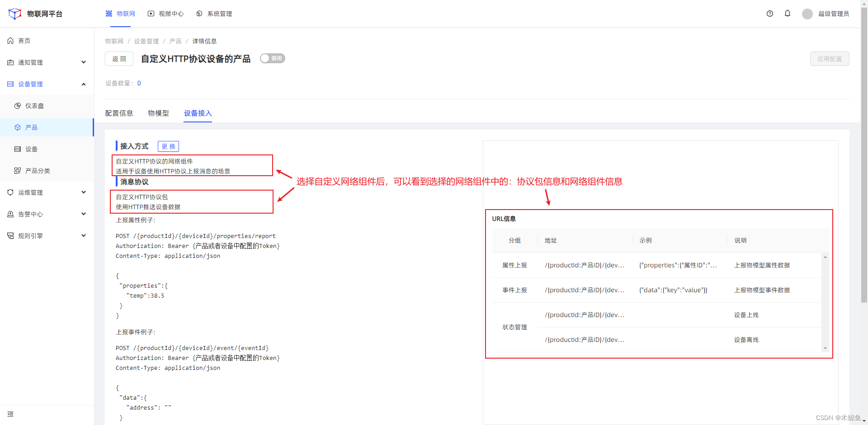Switch to the 物模型 tab
The height and width of the screenshot is (425, 868).
click(x=158, y=113)
